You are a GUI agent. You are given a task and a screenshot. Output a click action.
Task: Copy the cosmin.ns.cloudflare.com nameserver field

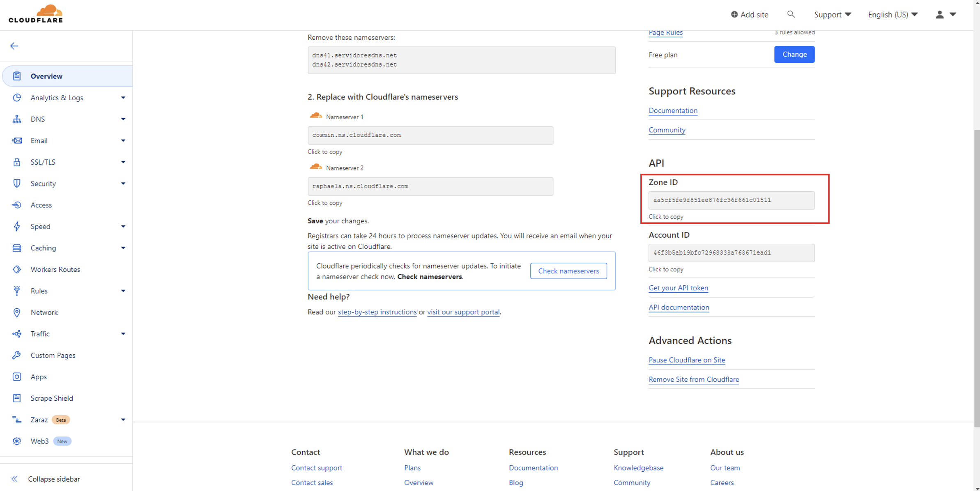(x=430, y=135)
